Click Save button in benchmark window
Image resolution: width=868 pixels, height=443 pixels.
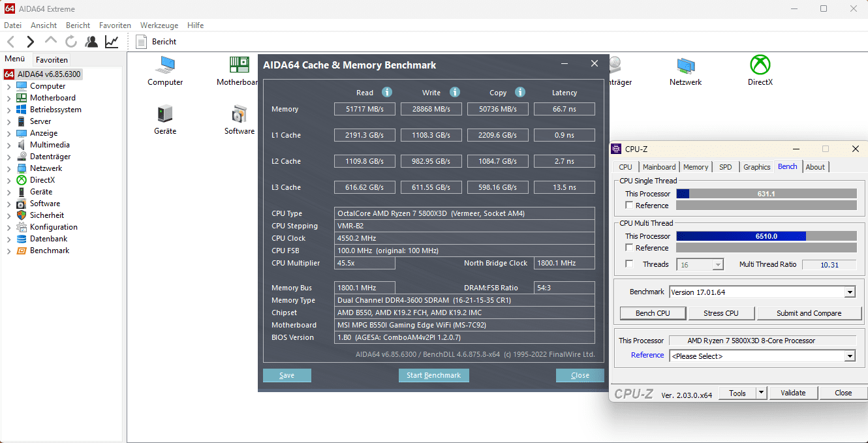[287, 375]
